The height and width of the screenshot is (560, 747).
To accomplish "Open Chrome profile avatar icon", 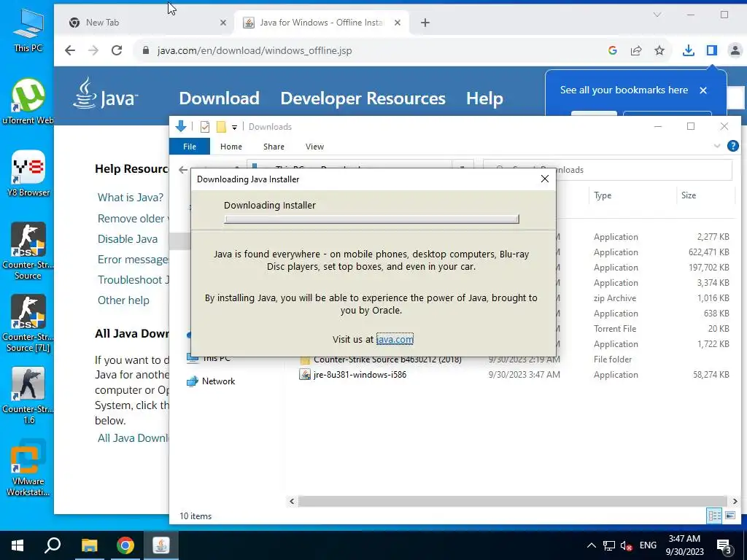I will coord(735,50).
